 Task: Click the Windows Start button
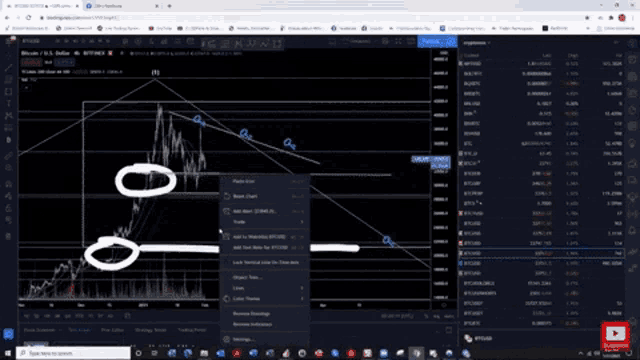(8, 353)
